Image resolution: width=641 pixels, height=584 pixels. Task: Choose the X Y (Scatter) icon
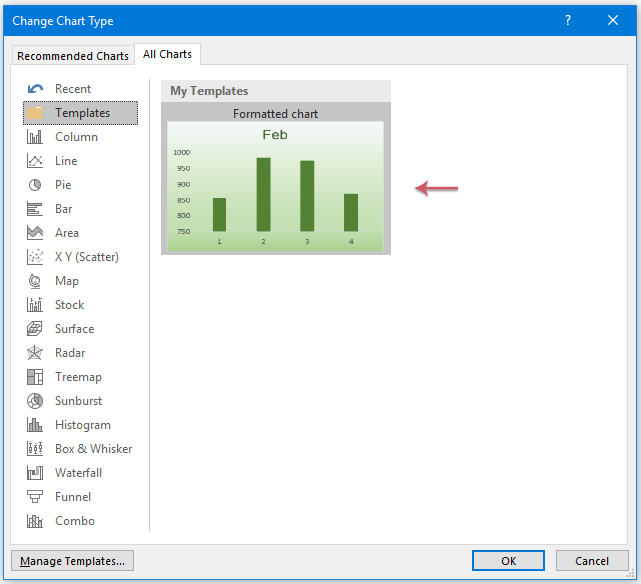(35, 257)
